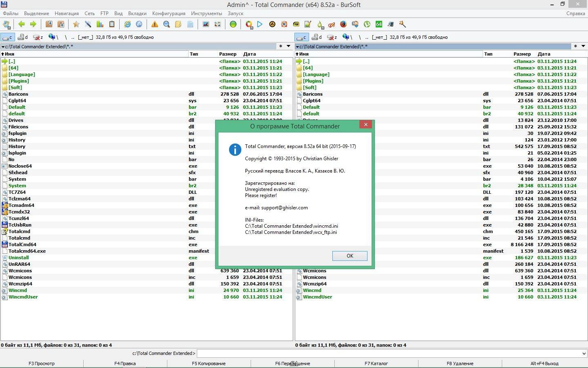Click the green 64 toolbar icon
The width and height of the screenshot is (588, 368).
[379, 25]
